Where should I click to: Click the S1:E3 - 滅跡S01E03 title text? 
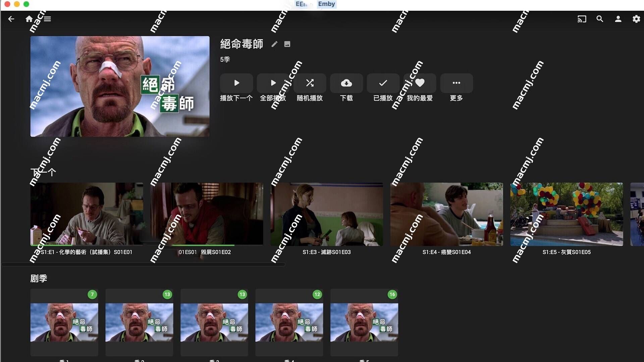point(327,252)
